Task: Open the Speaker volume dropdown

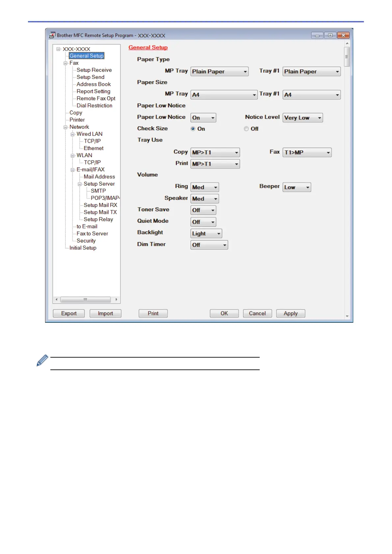Action: coord(205,199)
